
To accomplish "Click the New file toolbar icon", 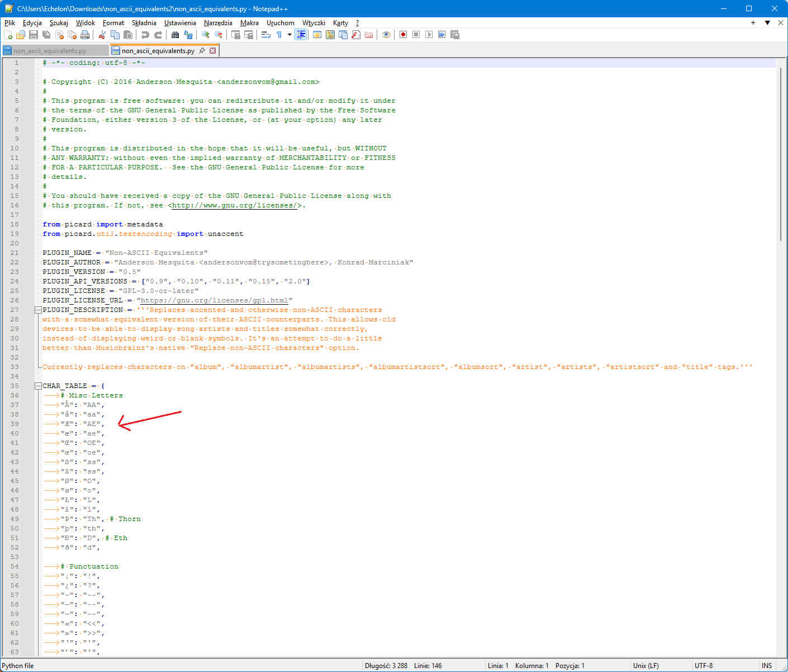I will [8, 35].
